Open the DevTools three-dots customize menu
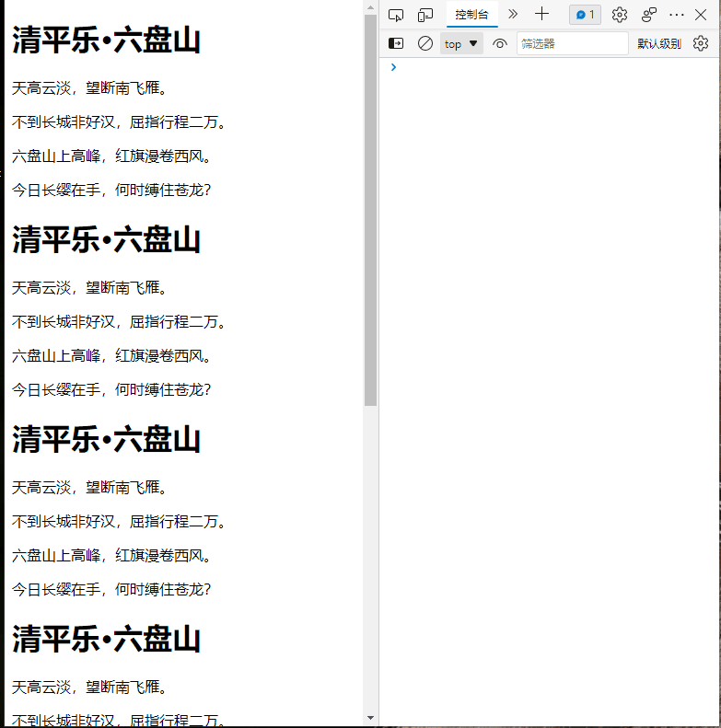The width and height of the screenshot is (721, 728). (x=677, y=15)
